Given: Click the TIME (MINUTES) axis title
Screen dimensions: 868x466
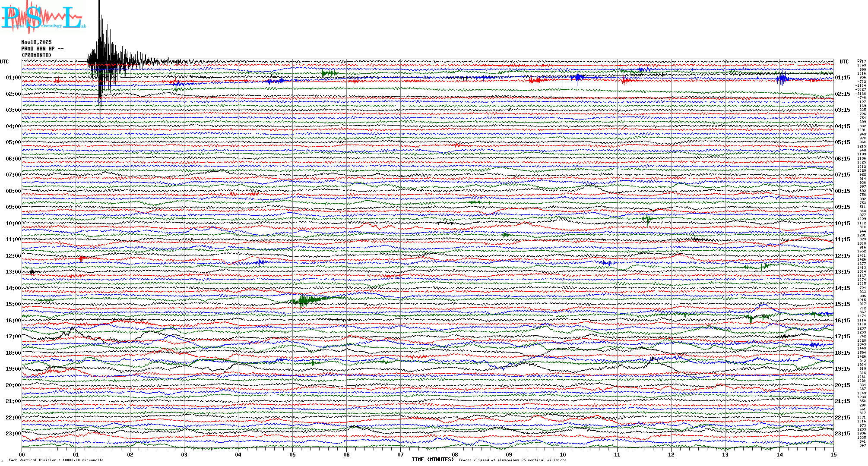Looking at the screenshot, I should [432, 460].
